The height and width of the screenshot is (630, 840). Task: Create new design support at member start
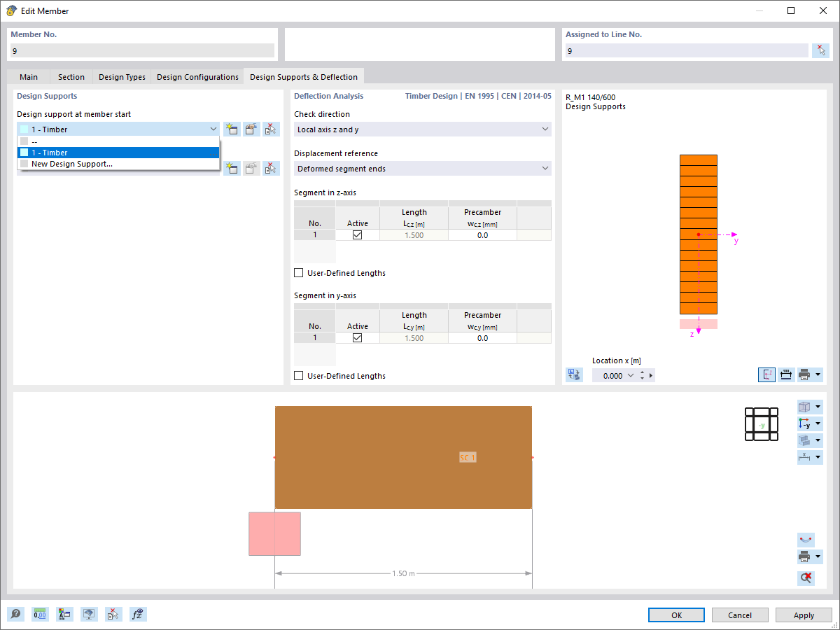232,129
